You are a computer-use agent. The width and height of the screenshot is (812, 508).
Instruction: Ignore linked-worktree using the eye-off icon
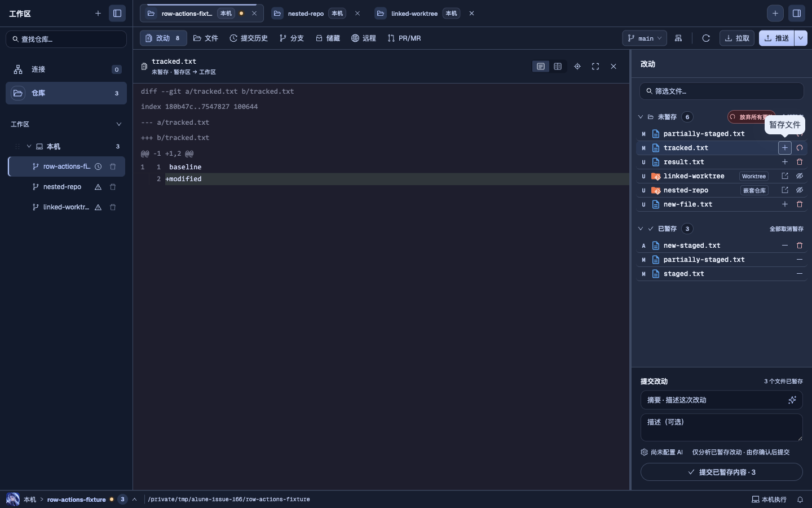tap(800, 176)
